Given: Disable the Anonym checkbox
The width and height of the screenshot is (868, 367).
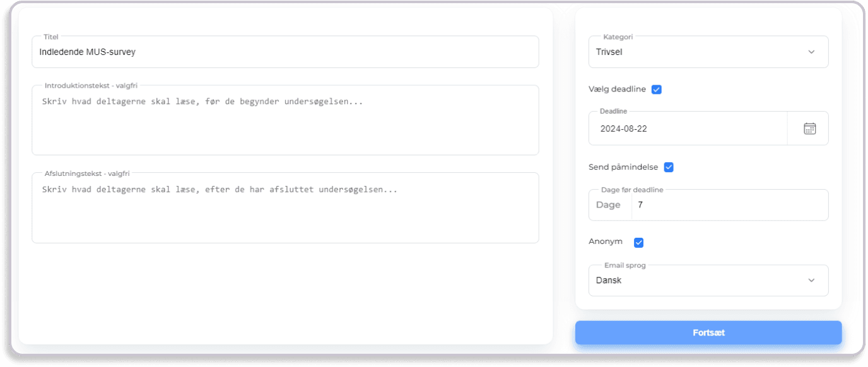Looking at the screenshot, I should (638, 242).
